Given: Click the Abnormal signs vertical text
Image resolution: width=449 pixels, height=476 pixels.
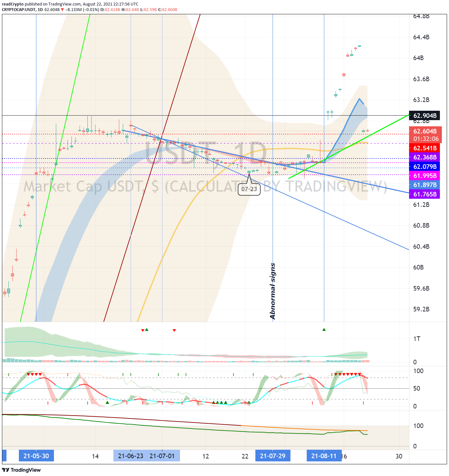Looking at the screenshot, I should (x=273, y=291).
